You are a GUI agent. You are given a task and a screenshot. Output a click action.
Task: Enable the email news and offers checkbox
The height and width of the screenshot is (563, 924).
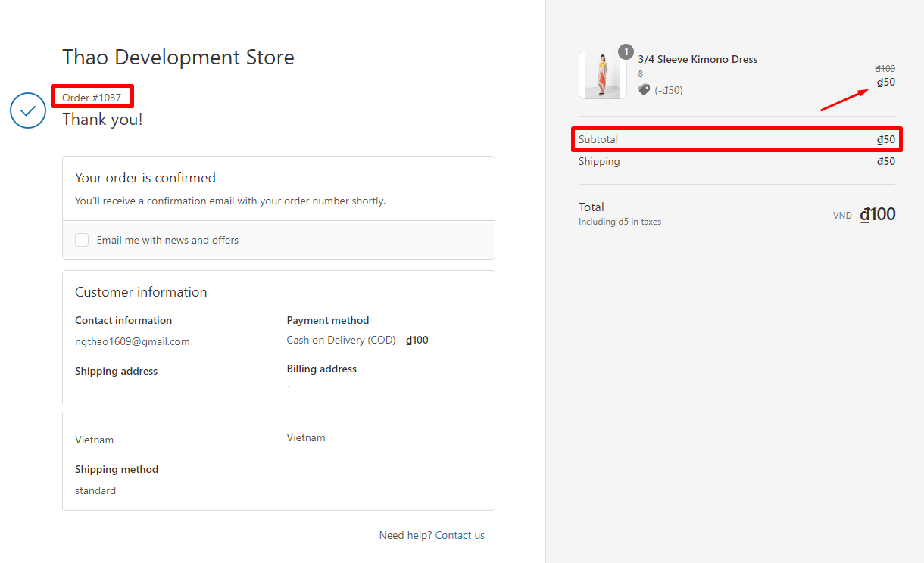tap(82, 240)
